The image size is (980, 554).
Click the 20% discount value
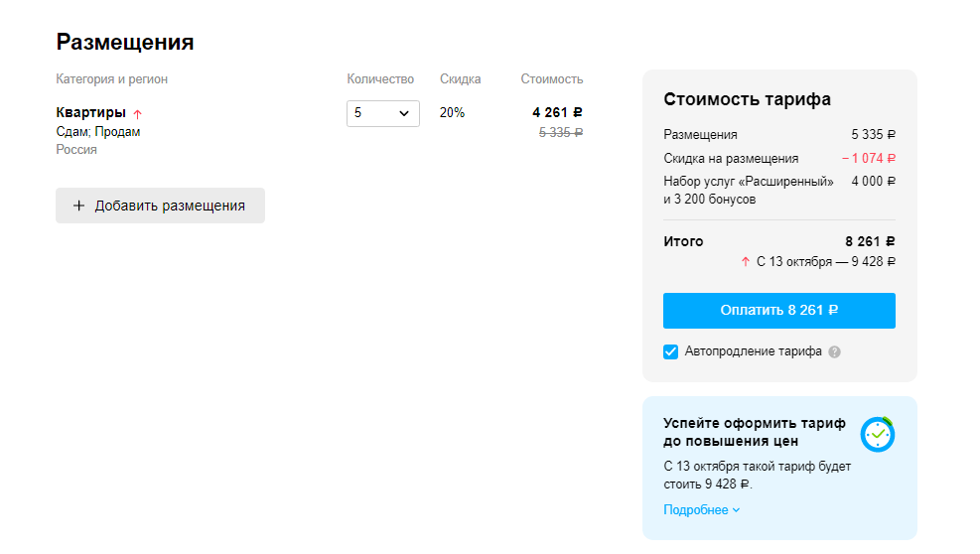[x=452, y=113]
